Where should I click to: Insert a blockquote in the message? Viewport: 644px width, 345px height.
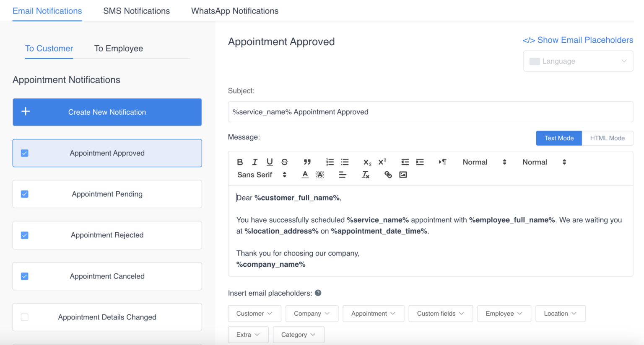pos(307,162)
